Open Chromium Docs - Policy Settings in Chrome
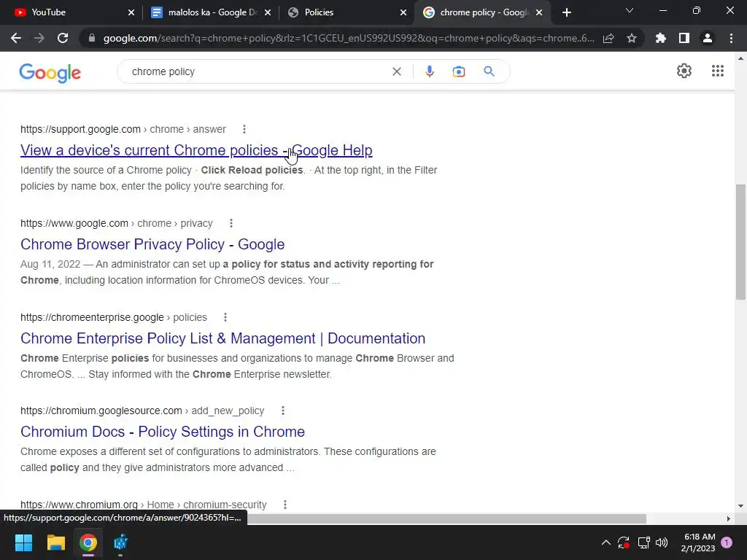Image resolution: width=747 pixels, height=560 pixels. pos(163,432)
